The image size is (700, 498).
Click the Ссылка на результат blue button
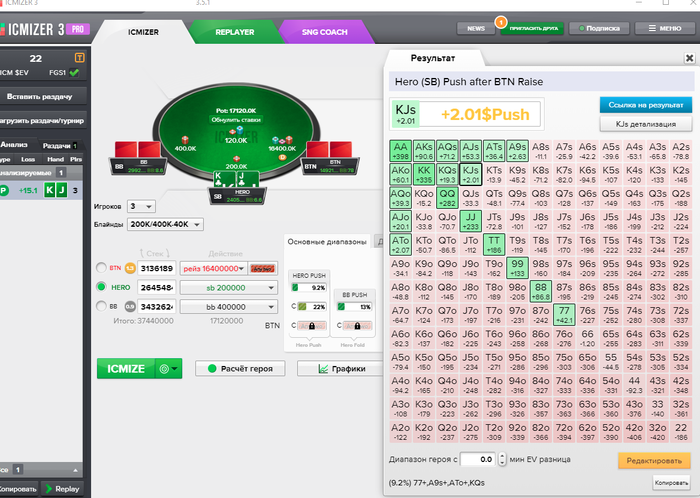pos(646,105)
